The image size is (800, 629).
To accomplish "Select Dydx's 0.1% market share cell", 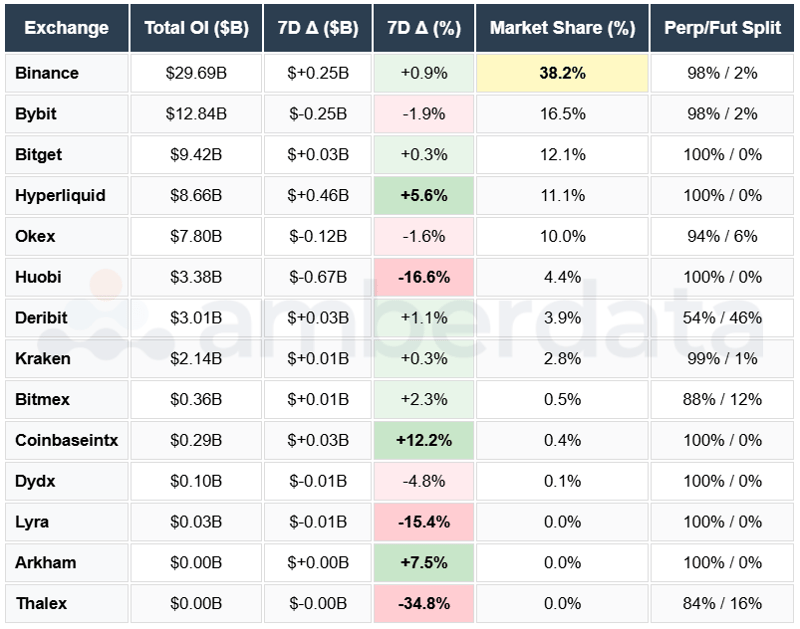I will coord(562,481).
